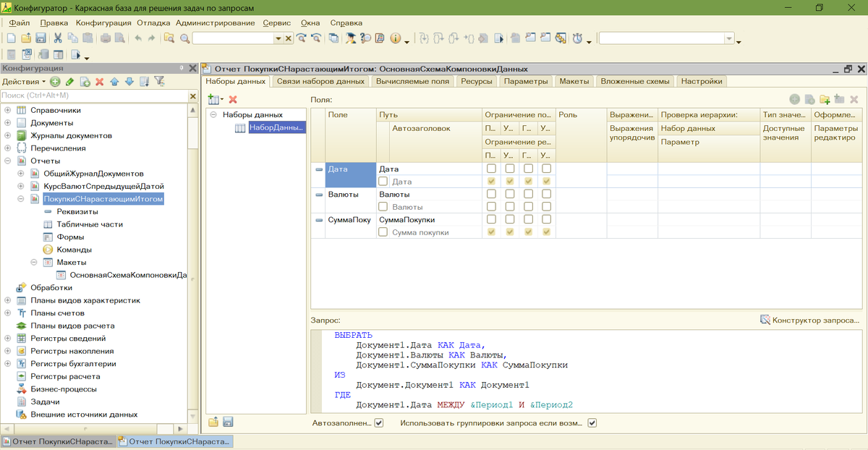Viewport: 868px width, 450px height.
Task: Move item up with blue up arrow
Action: point(114,82)
